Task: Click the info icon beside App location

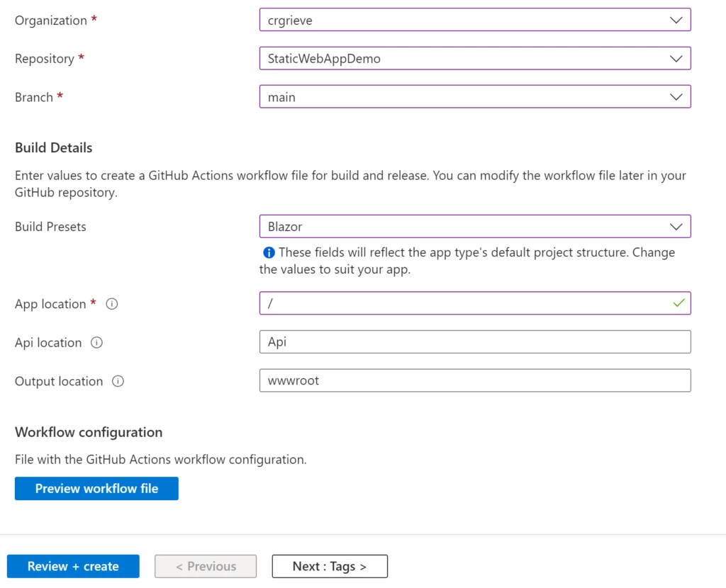Action: click(x=111, y=304)
